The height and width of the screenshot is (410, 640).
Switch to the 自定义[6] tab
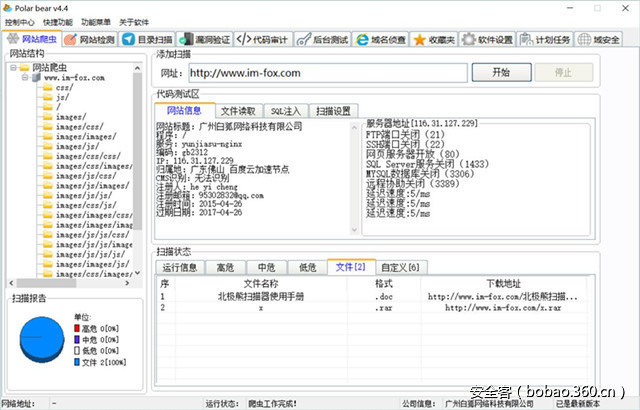pos(401,267)
